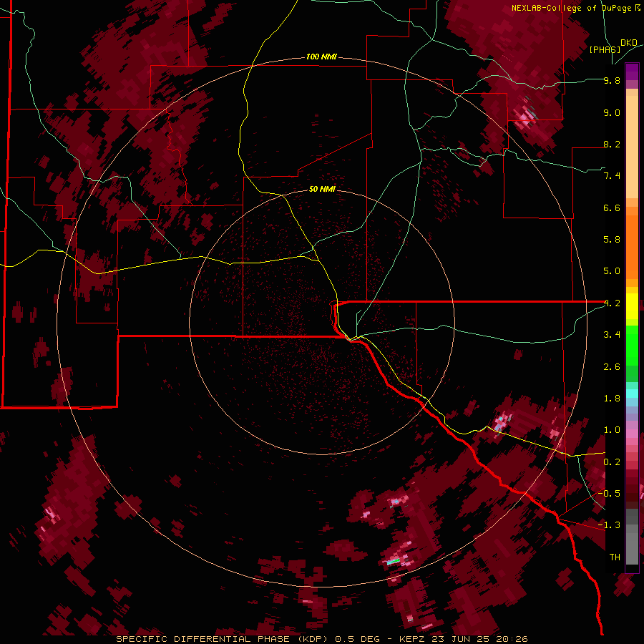
Task: Click the -0.5 value on the scale
Action: pos(609,494)
